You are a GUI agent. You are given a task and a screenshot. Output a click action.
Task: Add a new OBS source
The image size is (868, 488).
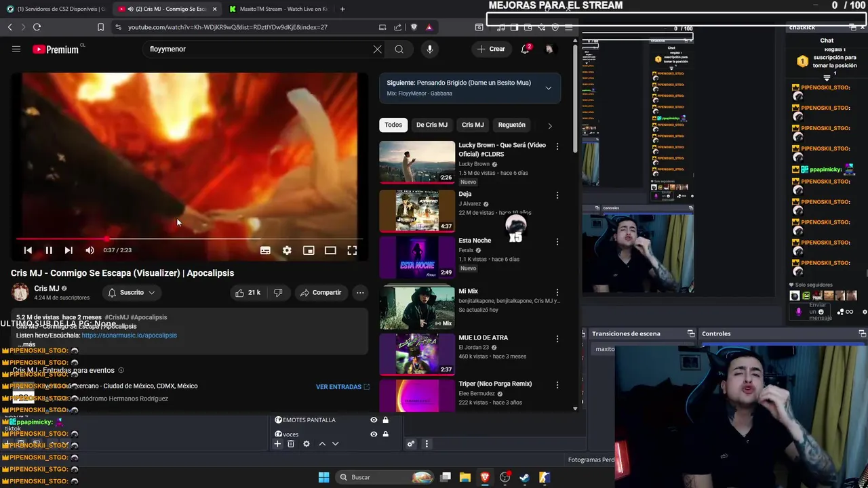click(277, 444)
